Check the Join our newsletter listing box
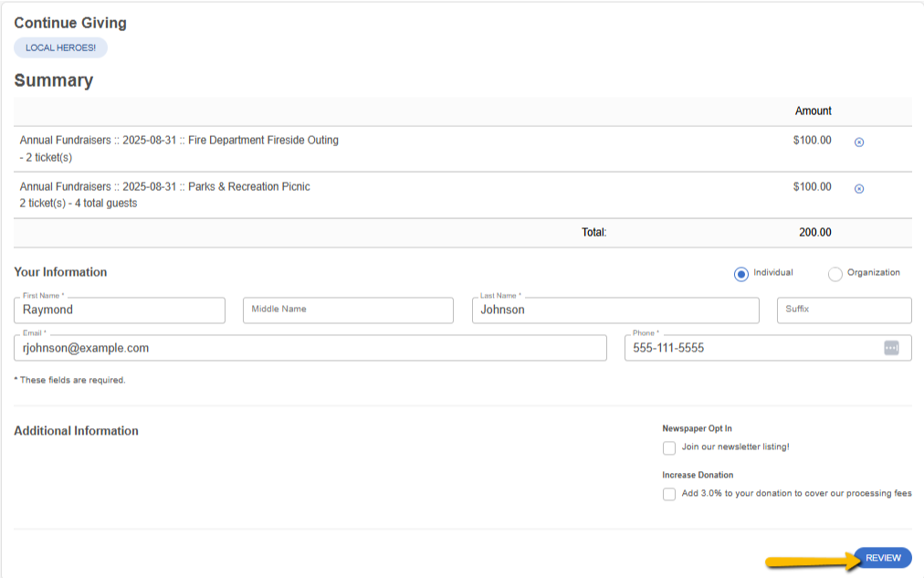Viewport: 924px width, 578px height. 669,447
